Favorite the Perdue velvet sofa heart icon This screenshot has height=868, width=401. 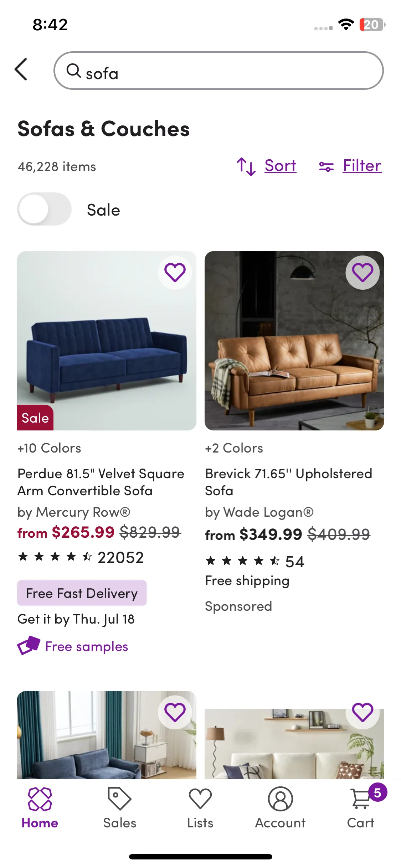pos(175,273)
